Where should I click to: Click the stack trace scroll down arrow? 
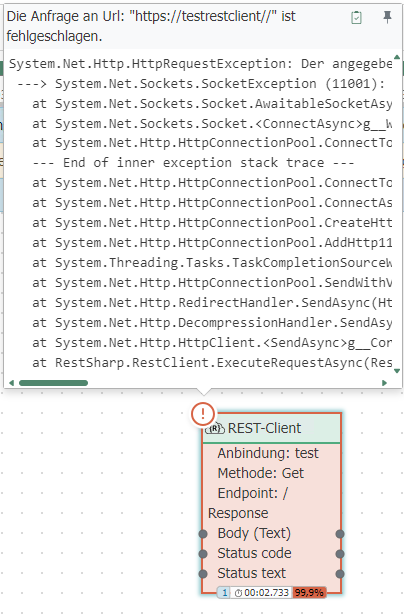[397, 371]
